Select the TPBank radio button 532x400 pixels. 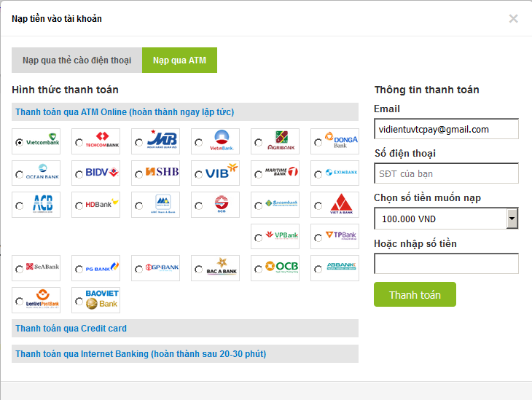coord(318,238)
